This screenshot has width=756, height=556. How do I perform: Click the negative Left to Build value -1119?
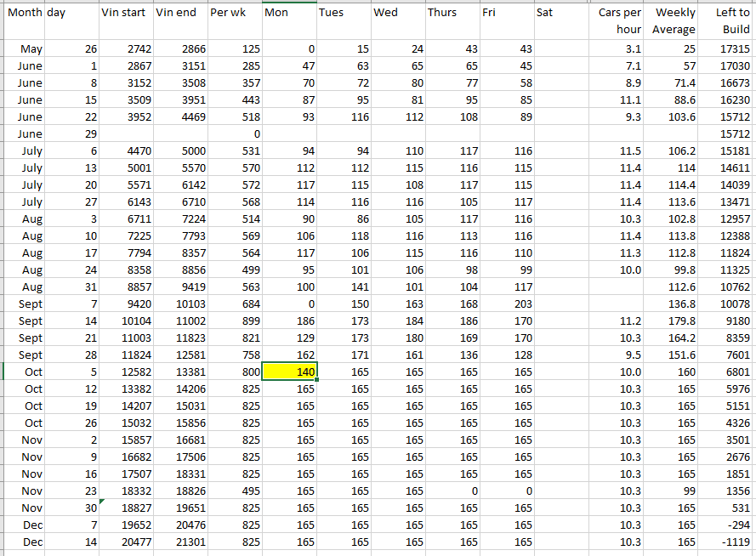(726, 542)
